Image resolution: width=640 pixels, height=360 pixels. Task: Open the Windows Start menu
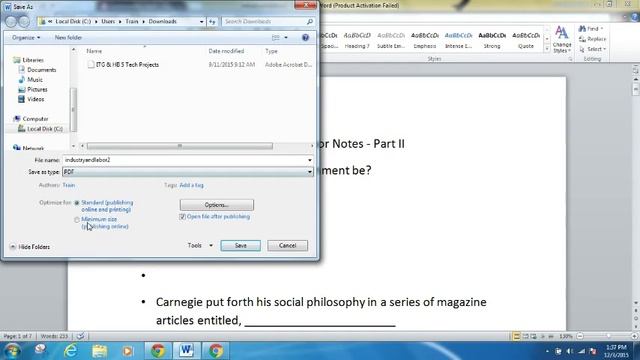[12, 351]
